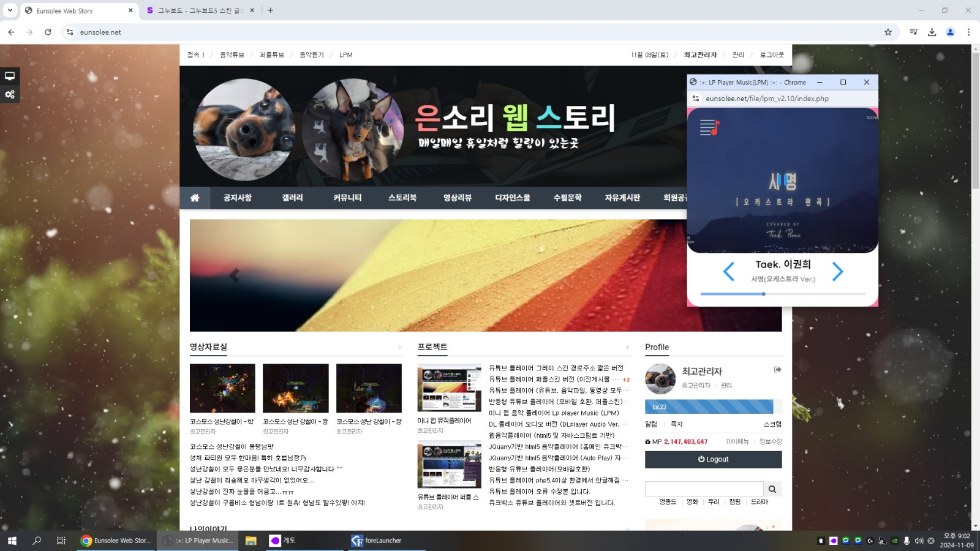Expand 프로젝트 section with plus icon

point(627,348)
